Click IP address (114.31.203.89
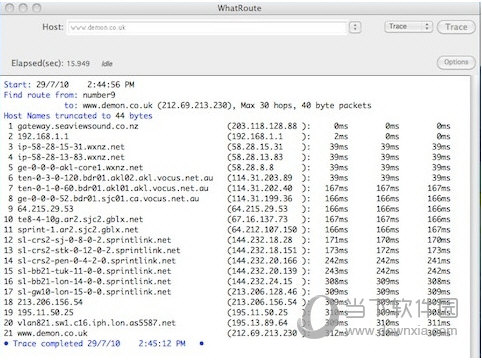The image size is (482, 360). pos(260,178)
